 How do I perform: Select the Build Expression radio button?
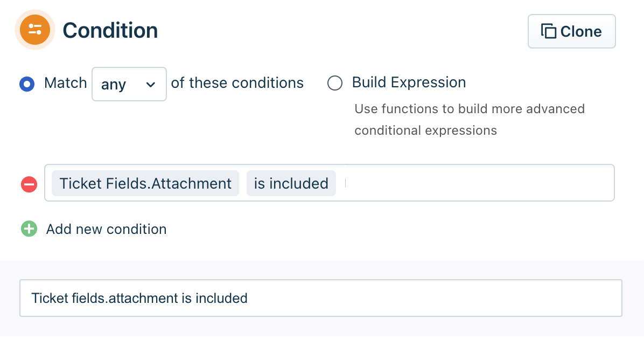(x=335, y=83)
